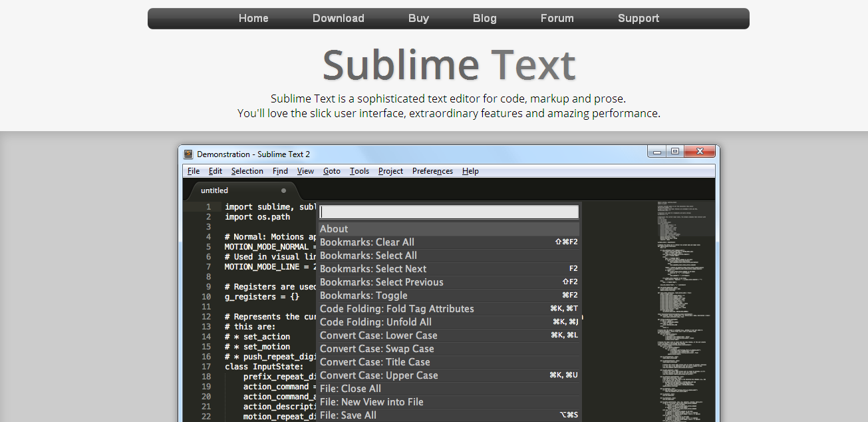Run Bookmarks: Clear All command

coord(449,242)
